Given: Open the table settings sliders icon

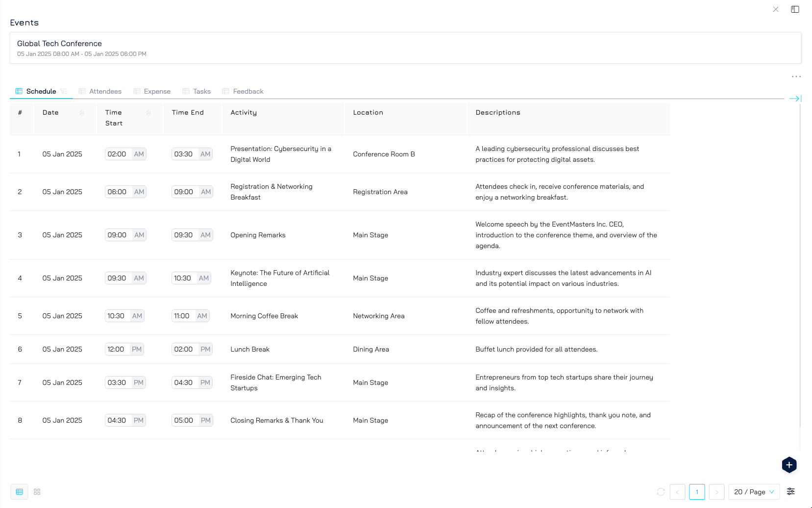Looking at the screenshot, I should pyautogui.click(x=790, y=491).
